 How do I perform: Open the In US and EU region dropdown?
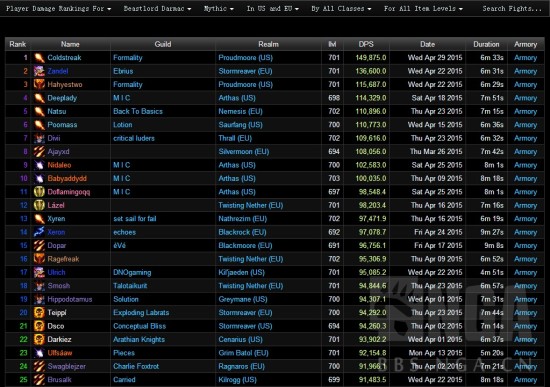273,8
